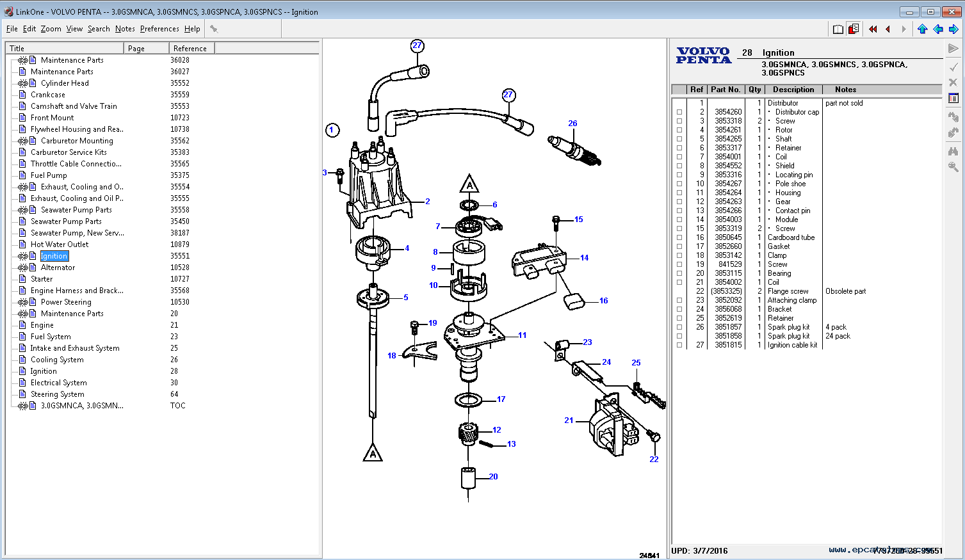
Task: Click the Part No. column header
Action: [x=725, y=90]
